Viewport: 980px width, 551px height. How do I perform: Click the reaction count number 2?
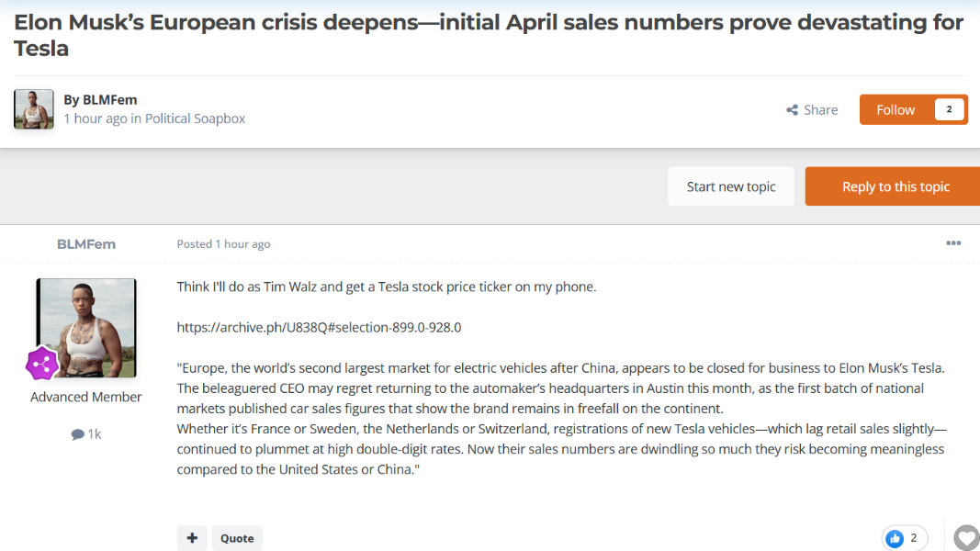913,538
